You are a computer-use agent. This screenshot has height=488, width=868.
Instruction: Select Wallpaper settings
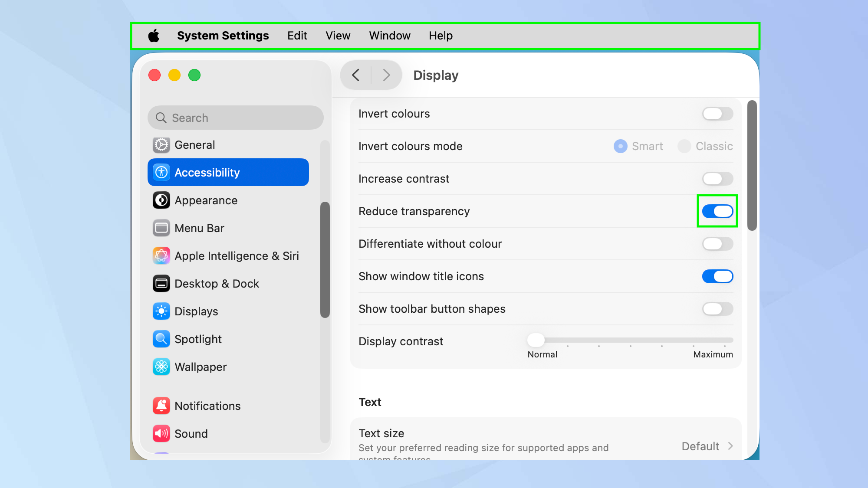(x=200, y=367)
